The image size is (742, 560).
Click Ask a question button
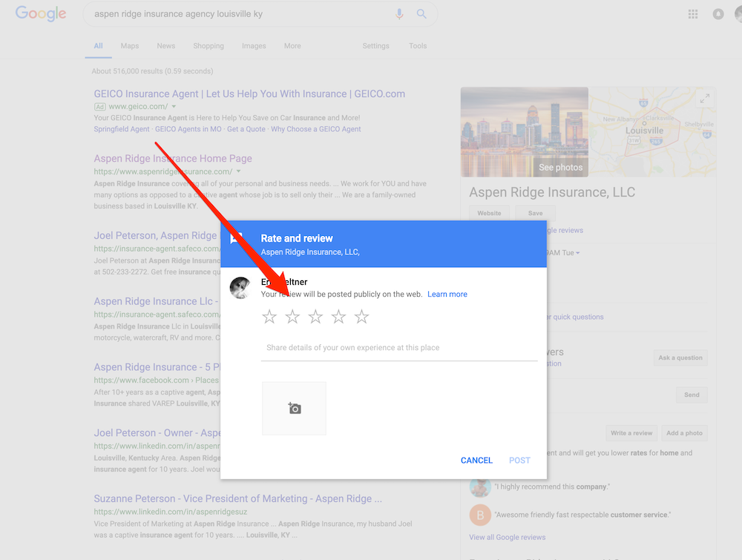[x=680, y=358]
